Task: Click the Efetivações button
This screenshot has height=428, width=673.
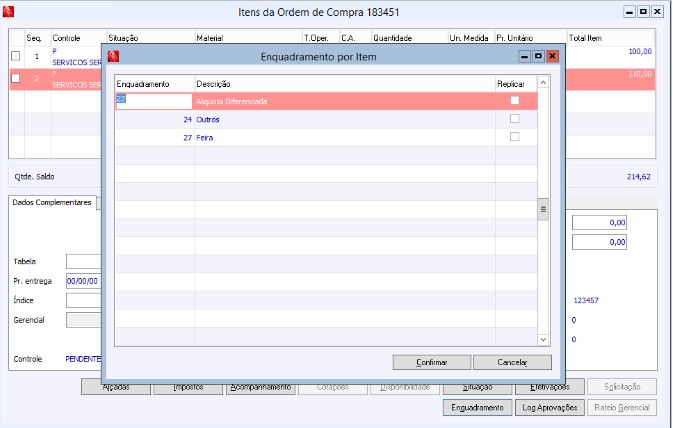Action: pos(550,387)
